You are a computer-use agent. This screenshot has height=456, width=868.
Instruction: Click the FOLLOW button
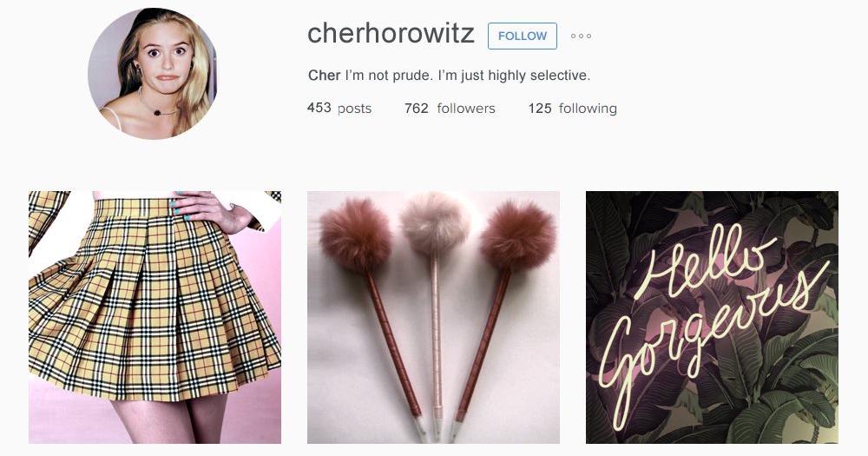522,36
